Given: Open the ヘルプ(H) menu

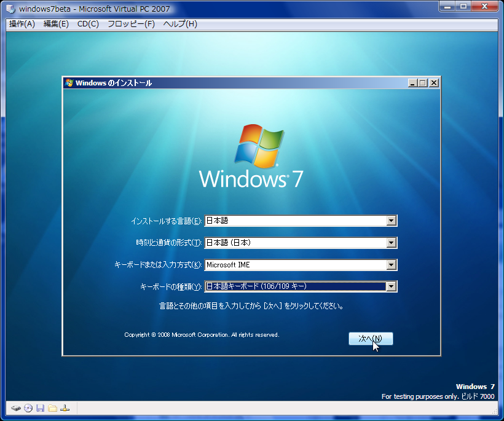Looking at the screenshot, I should pos(180,24).
